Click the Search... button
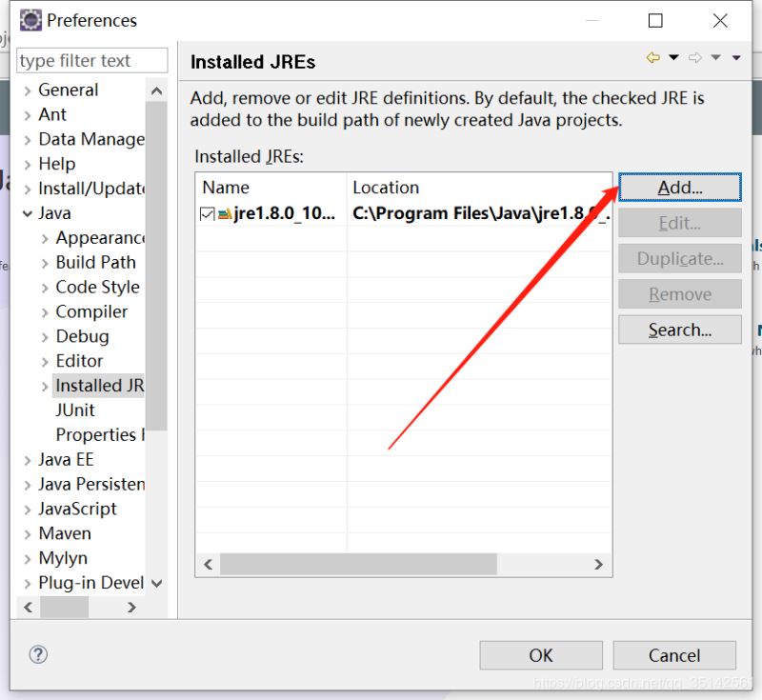762x700 pixels. [679, 330]
